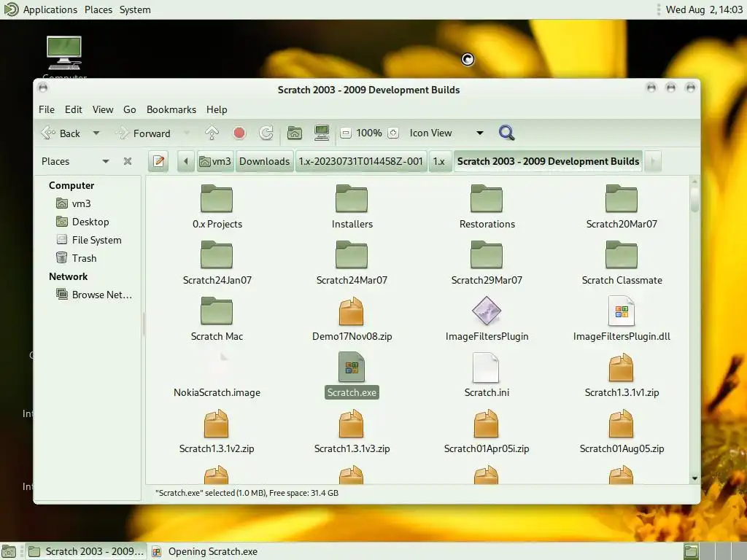The height and width of the screenshot is (560, 747).
Task: Switch to Opening Scratch.exe taskbar item
Action: tap(205, 551)
